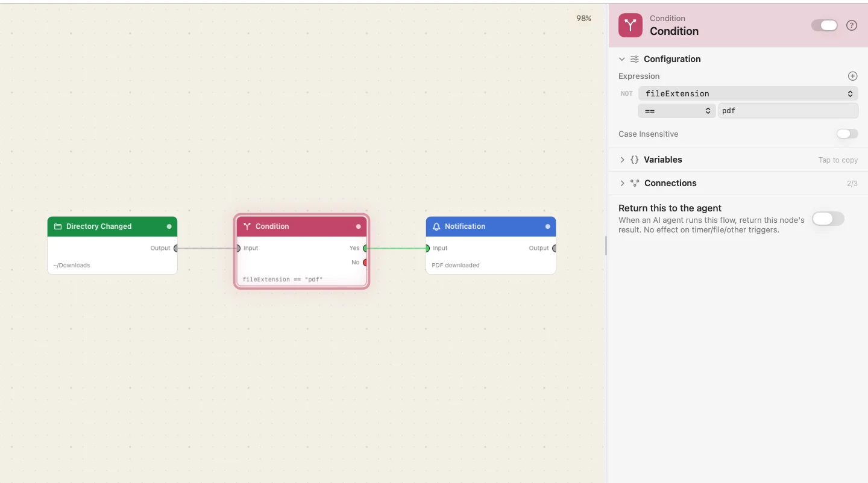Enable the Case Insensitive switch
Image resolution: width=868 pixels, height=483 pixels.
(x=847, y=134)
